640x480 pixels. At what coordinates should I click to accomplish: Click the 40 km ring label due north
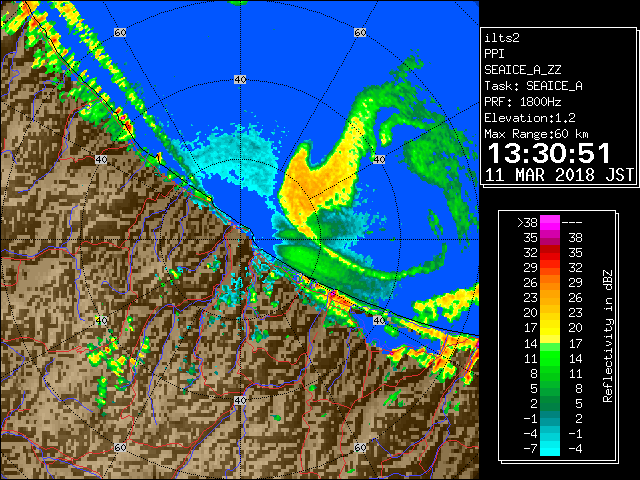tap(240, 80)
